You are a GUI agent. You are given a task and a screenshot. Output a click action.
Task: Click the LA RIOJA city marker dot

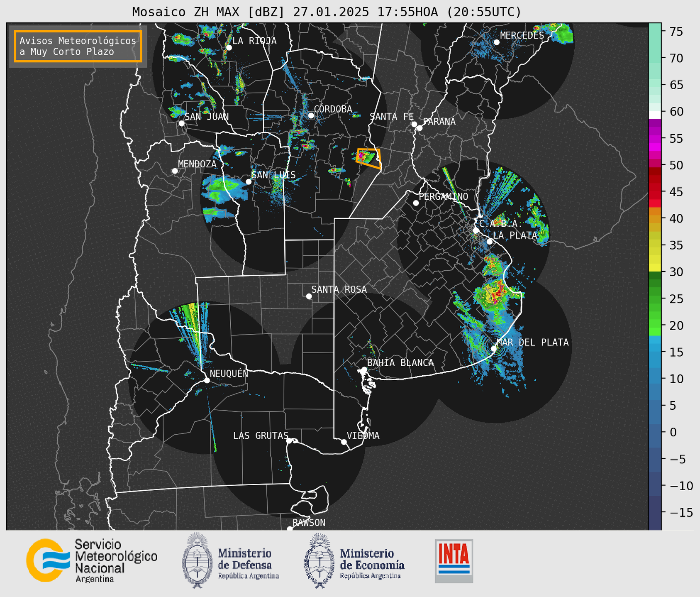pos(229,48)
